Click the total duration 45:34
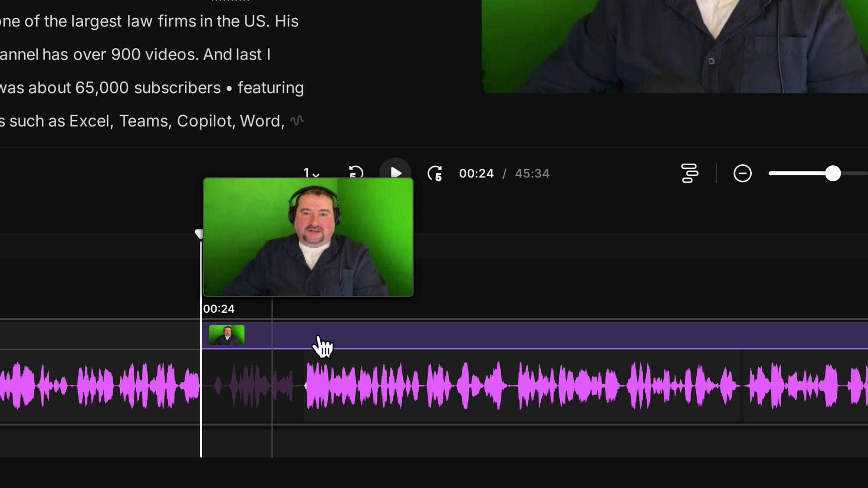This screenshot has height=488, width=868. (x=532, y=173)
